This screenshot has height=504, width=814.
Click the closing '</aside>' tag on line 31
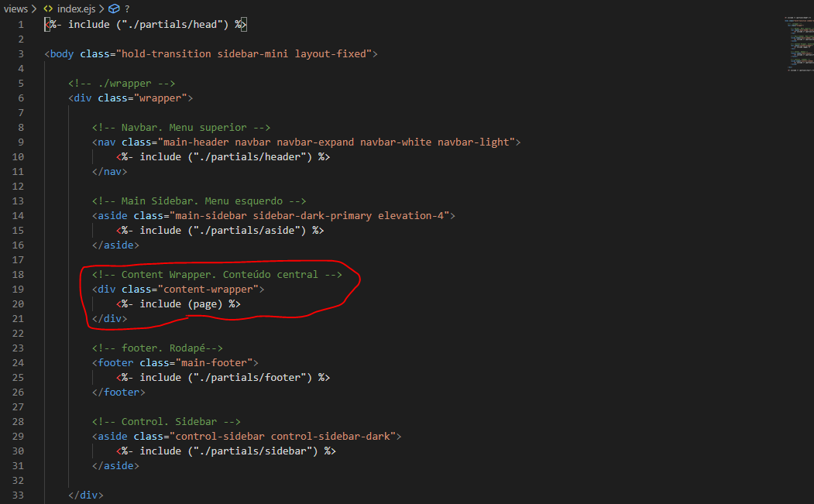[115, 466]
